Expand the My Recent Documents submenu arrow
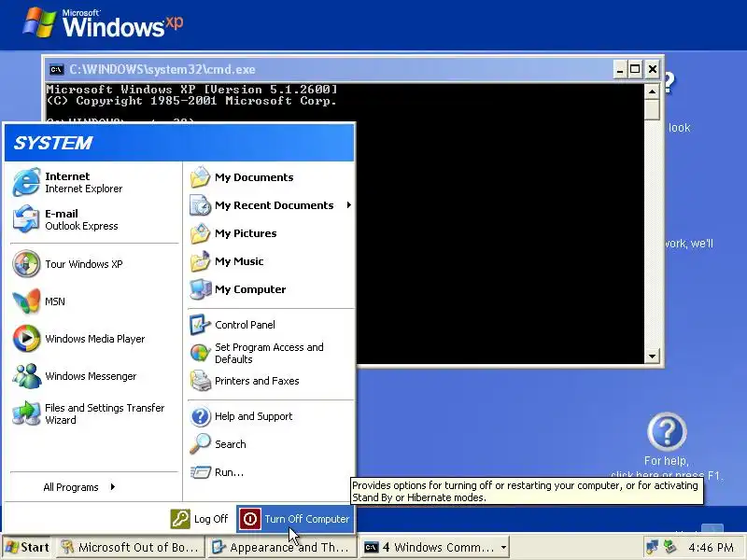 point(349,204)
